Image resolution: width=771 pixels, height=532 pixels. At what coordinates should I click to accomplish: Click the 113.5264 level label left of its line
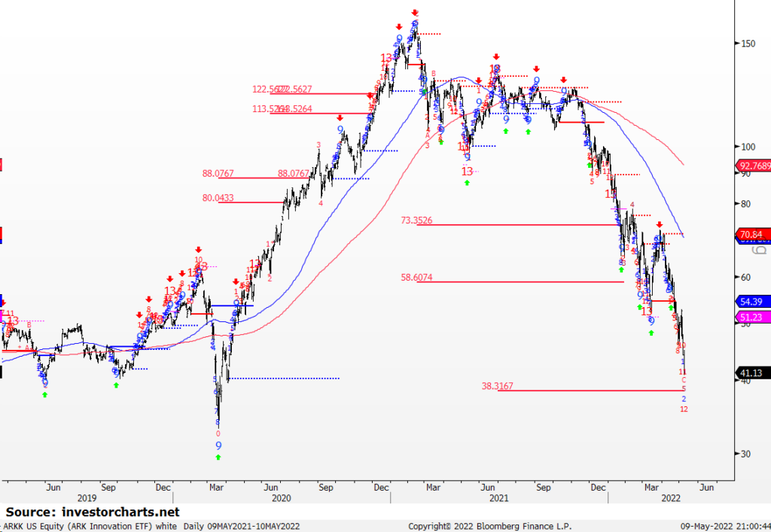[270, 109]
